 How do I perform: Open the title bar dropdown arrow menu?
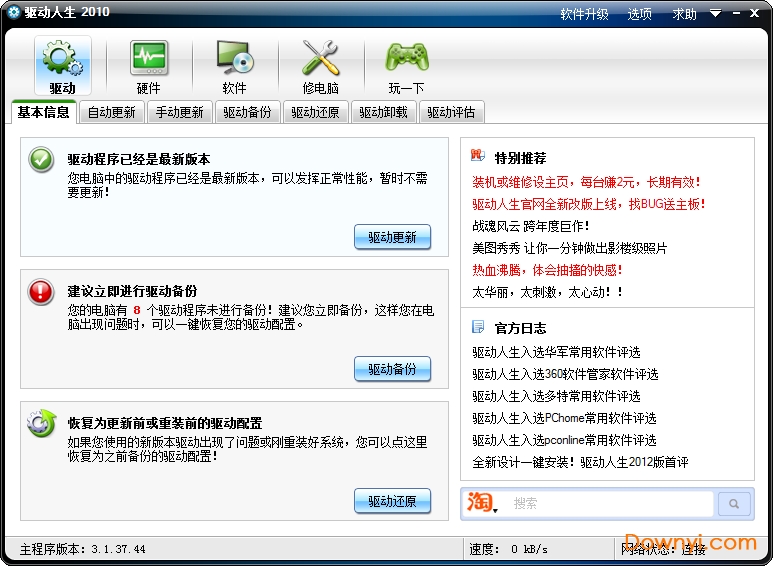715,14
